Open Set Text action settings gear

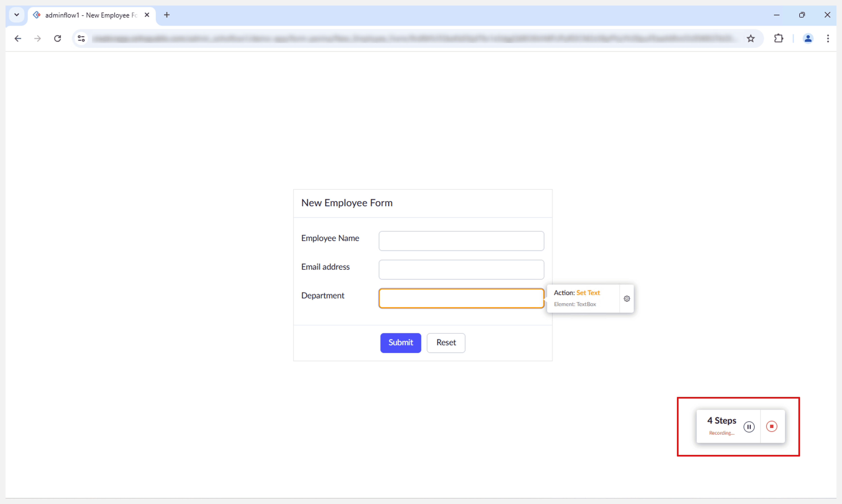pyautogui.click(x=627, y=299)
